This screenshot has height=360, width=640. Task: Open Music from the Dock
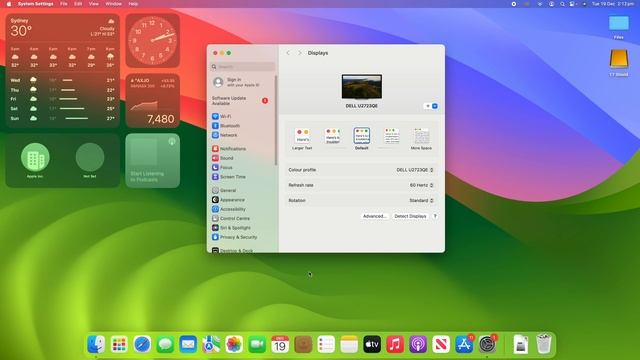coord(395,344)
